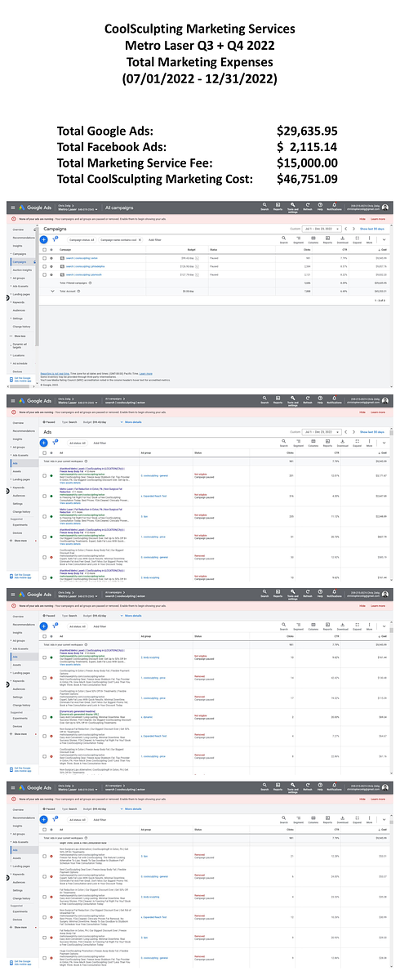This screenshot has height=980, width=400.
Task: Tick the select-all checkbox in the Campaigns table header
Action: [44, 249]
